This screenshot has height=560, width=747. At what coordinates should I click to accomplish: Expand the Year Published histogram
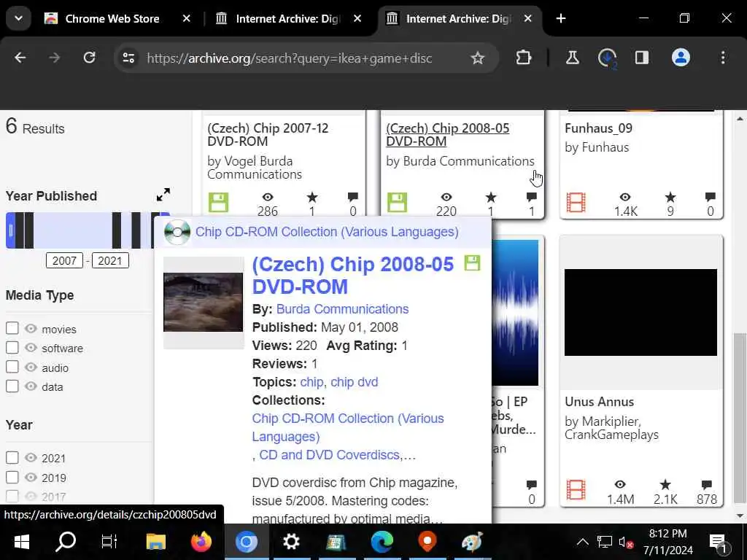(163, 195)
